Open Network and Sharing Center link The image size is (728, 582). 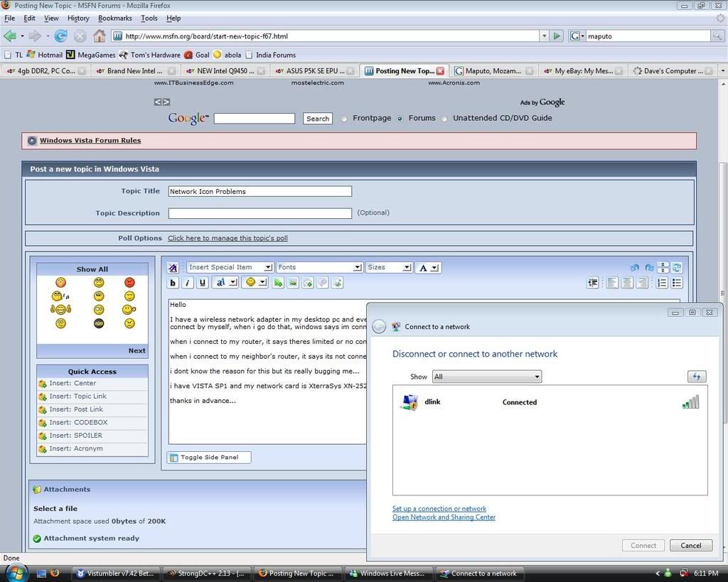(x=444, y=517)
